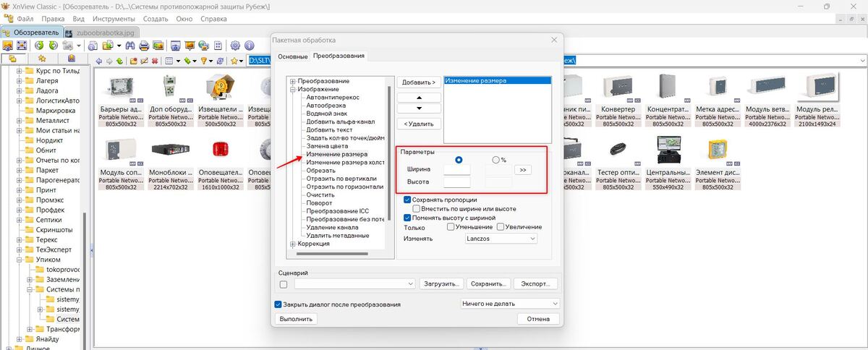Click the blue info icon in toolbar
Screen dimensions: 868x350
click(x=250, y=46)
